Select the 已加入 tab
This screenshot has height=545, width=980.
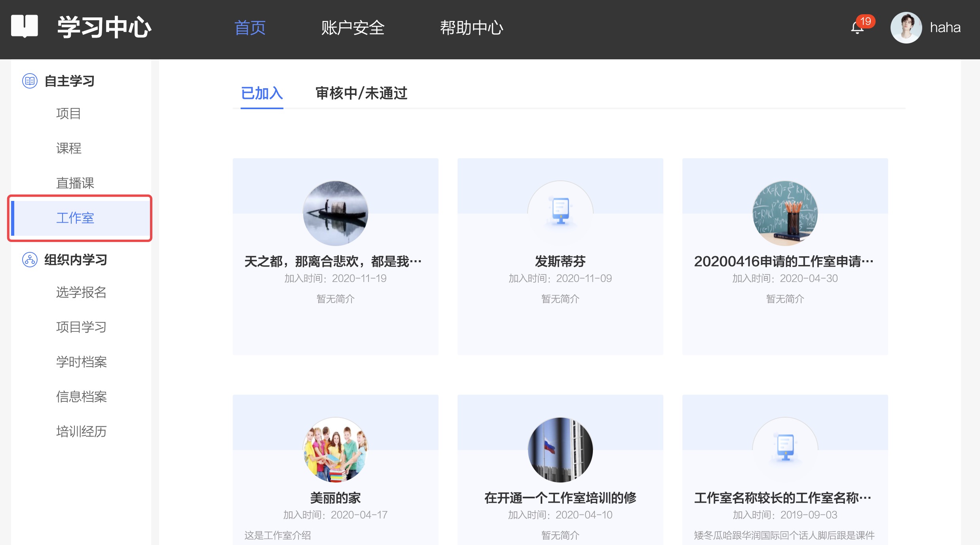pyautogui.click(x=262, y=93)
